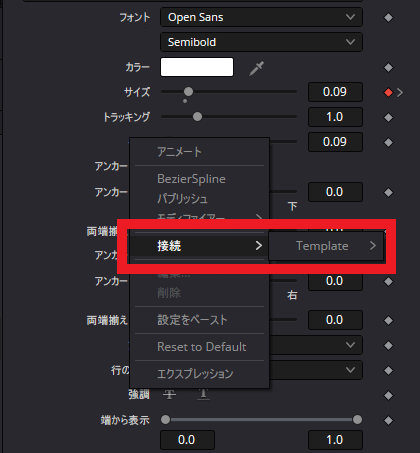Pick a color with the eyedropper icon
420x453 pixels.
pyautogui.click(x=257, y=68)
